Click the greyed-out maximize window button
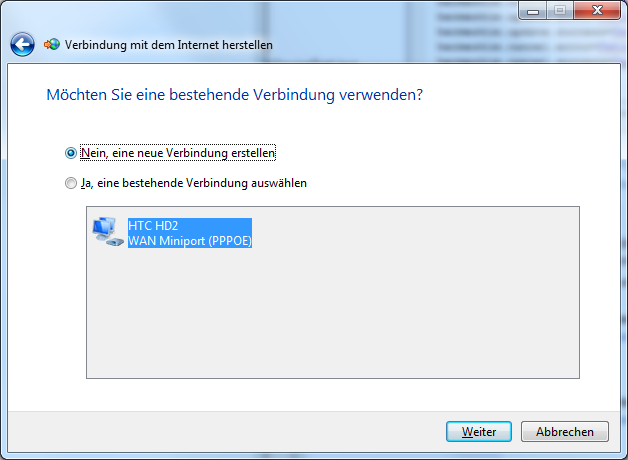Viewport: 628px width, 460px height. pos(560,11)
